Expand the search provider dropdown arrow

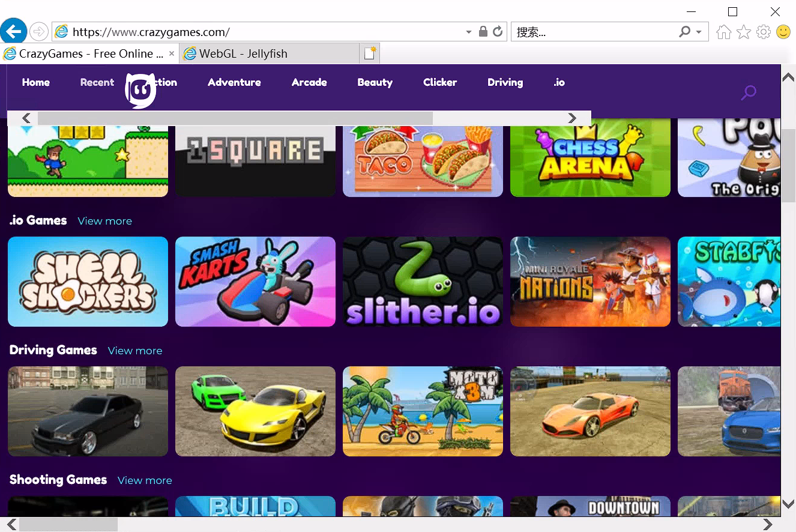(699, 32)
